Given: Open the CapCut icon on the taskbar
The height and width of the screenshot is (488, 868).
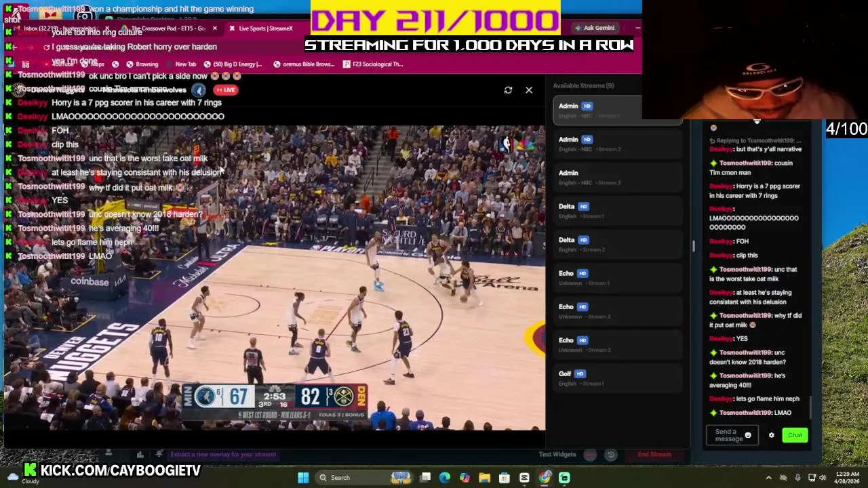Looking at the screenshot, I should 524,478.
